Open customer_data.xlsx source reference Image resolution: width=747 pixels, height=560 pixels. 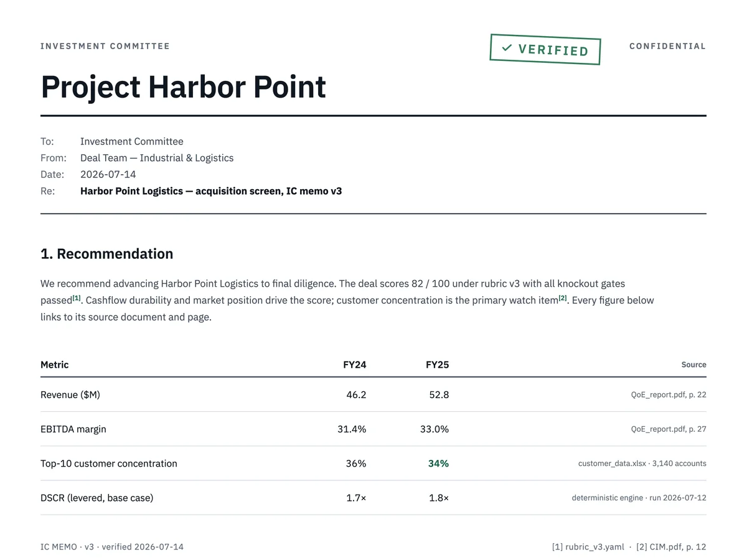[x=642, y=464]
